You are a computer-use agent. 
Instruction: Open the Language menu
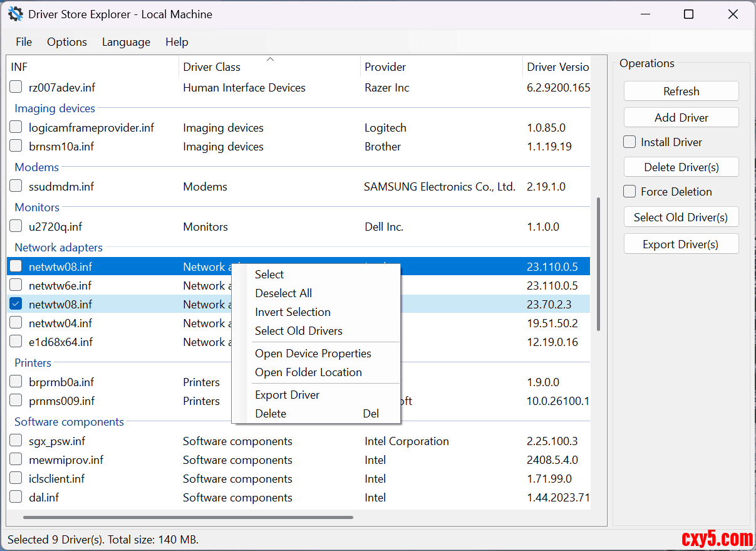[126, 42]
